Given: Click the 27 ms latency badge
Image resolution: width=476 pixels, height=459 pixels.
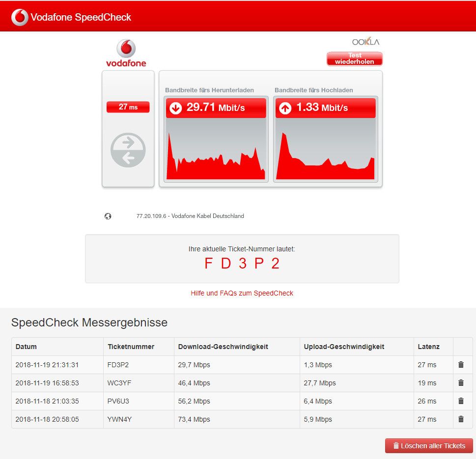Looking at the screenshot, I should tap(128, 107).
